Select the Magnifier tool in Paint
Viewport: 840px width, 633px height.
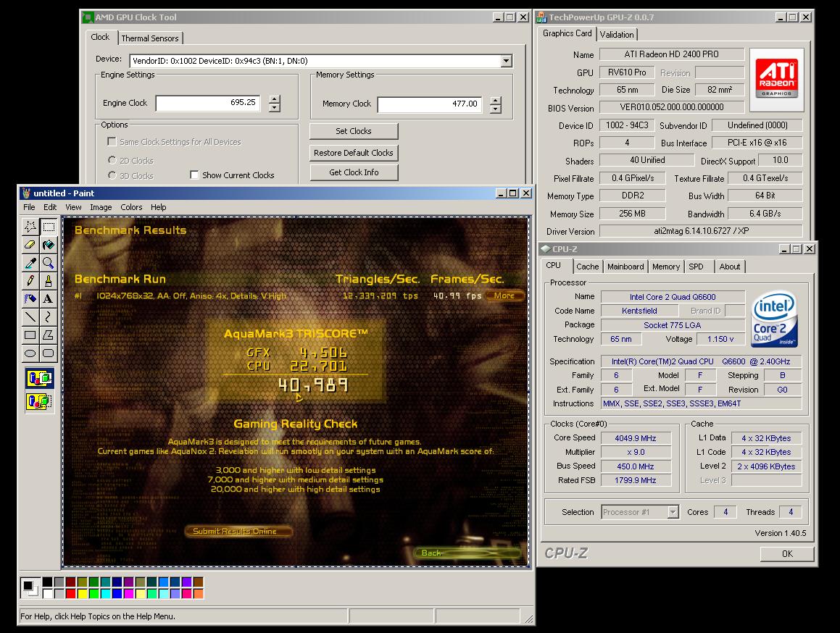(49, 262)
